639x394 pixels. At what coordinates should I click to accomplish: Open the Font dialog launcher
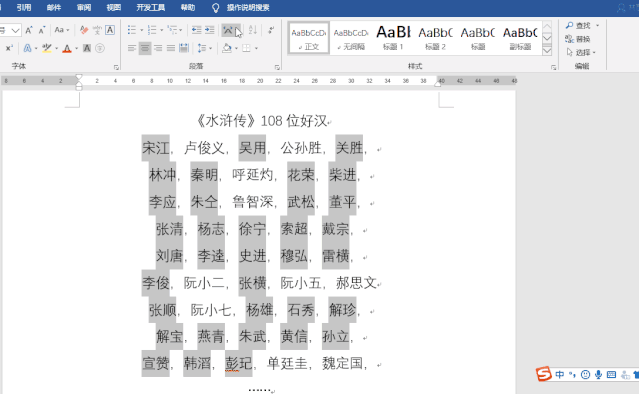pyautogui.click(x=116, y=67)
